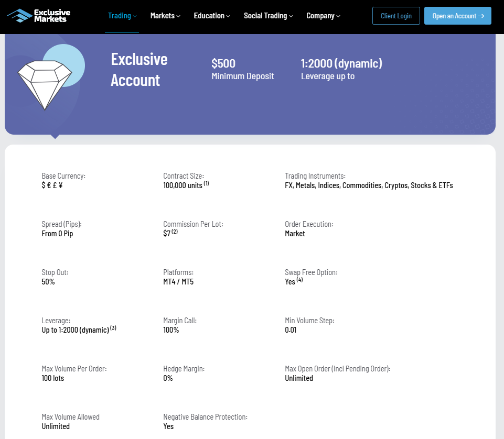
Task: Click the $7 commission value
Action: click(x=166, y=234)
